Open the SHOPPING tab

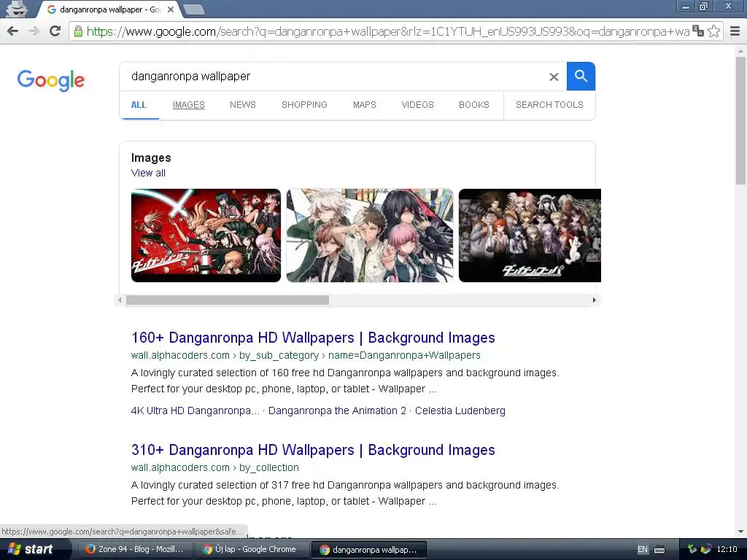pyautogui.click(x=304, y=105)
